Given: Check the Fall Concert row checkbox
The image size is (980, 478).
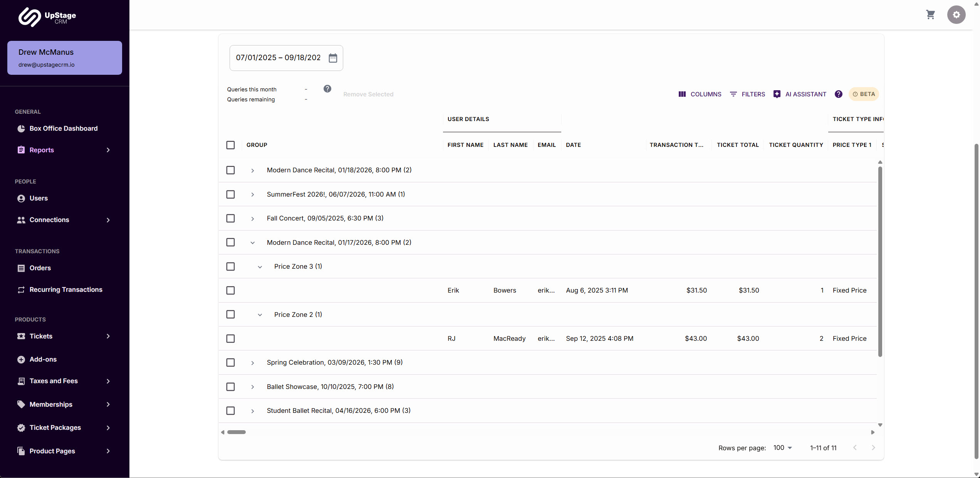Looking at the screenshot, I should [x=230, y=218].
